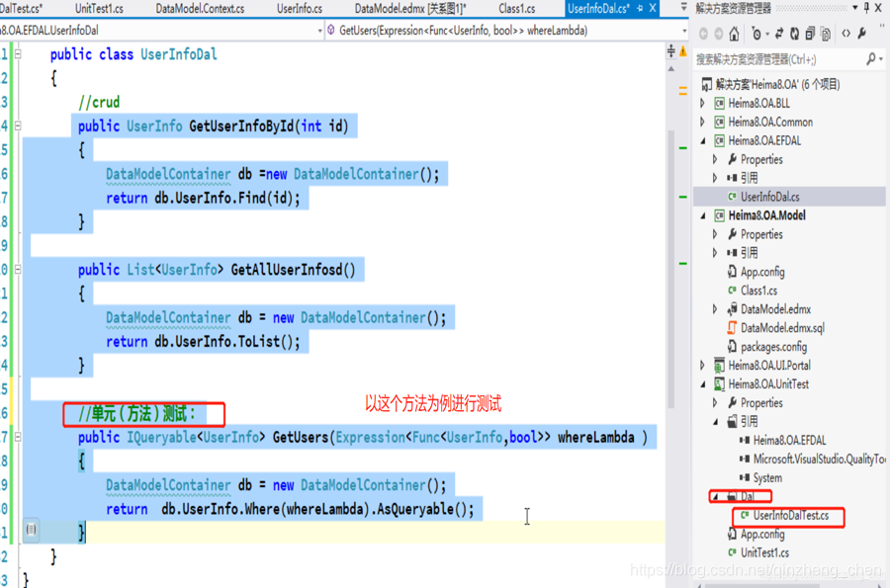
Task: Expand the Heima8.OA.BLL project node
Action: tap(703, 103)
